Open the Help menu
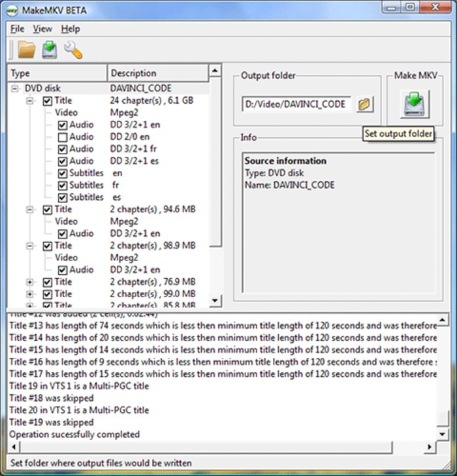This screenshot has width=457, height=476. tap(71, 29)
